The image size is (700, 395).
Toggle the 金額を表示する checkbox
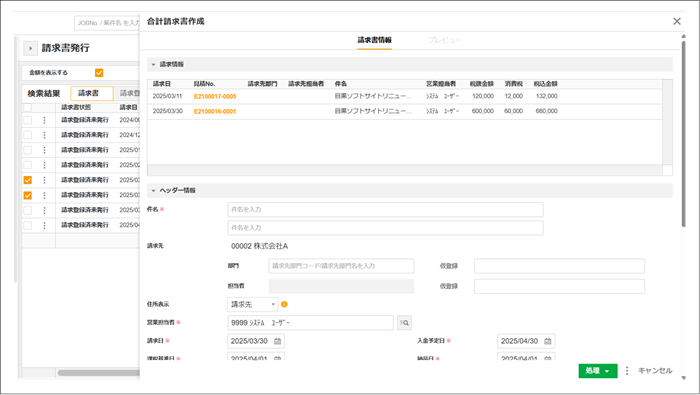click(99, 72)
